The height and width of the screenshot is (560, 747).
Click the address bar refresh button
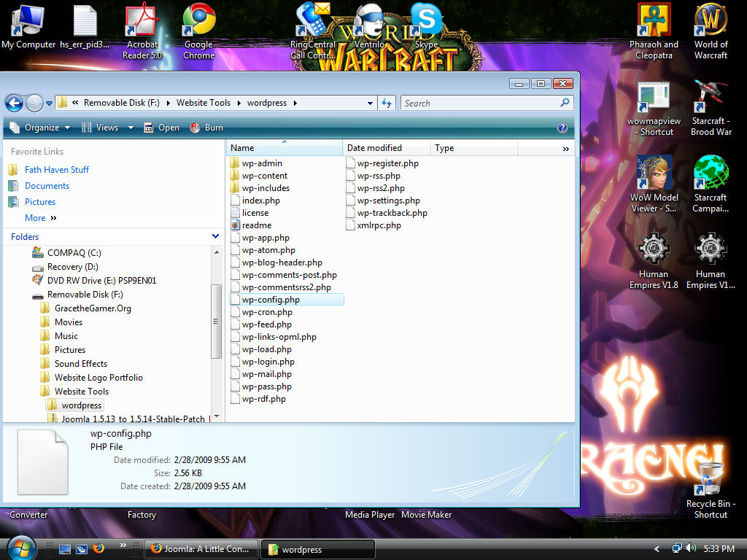point(387,103)
